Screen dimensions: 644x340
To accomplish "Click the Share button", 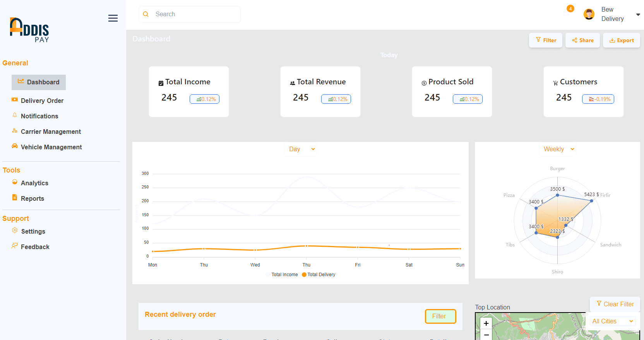I will click(x=582, y=40).
